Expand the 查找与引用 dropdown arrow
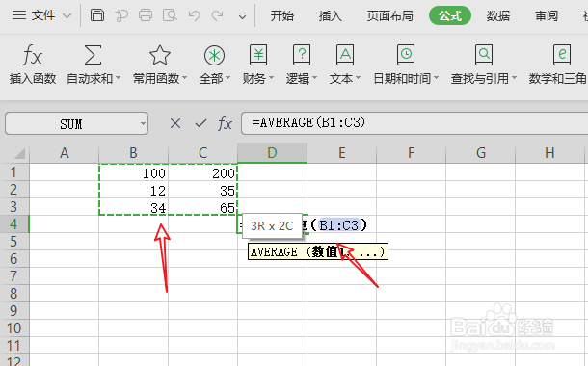This screenshot has height=366, width=588. pyautogui.click(x=514, y=78)
